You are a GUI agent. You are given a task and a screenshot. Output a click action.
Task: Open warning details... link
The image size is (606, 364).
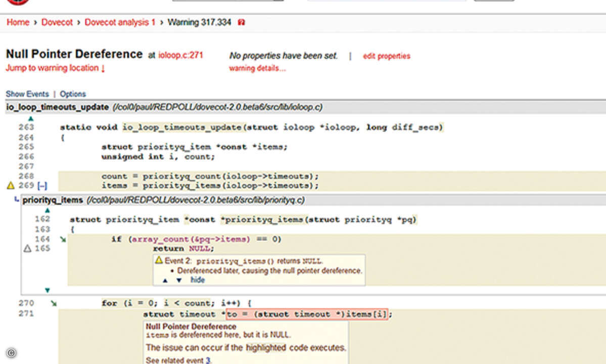coord(257,68)
